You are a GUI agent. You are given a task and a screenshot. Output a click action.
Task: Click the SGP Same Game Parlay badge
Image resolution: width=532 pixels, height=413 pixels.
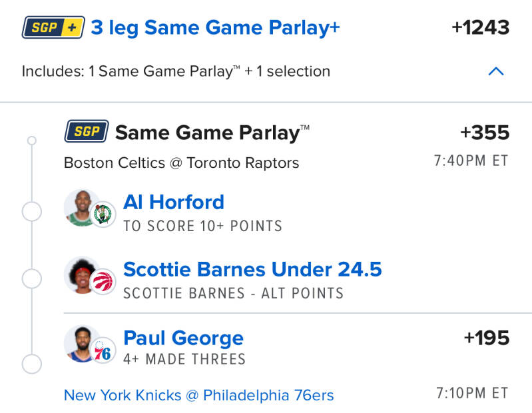click(x=87, y=131)
